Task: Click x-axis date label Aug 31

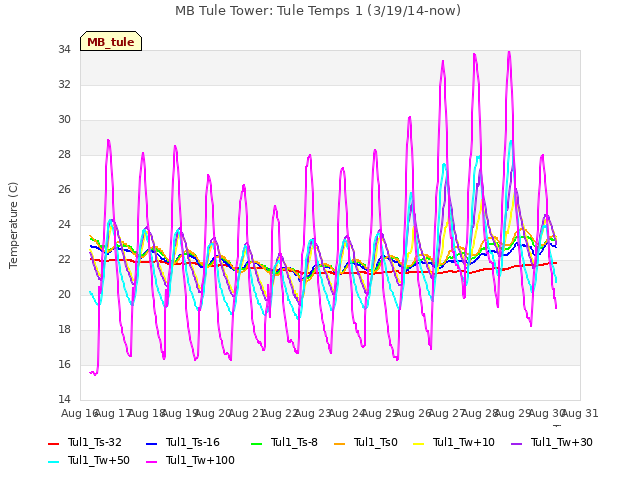Action: tap(580, 414)
